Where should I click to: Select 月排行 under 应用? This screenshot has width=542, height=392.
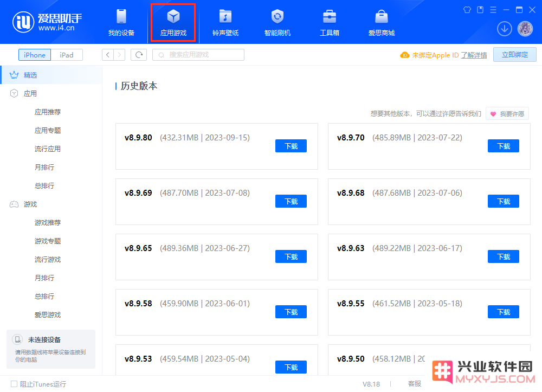pos(44,167)
